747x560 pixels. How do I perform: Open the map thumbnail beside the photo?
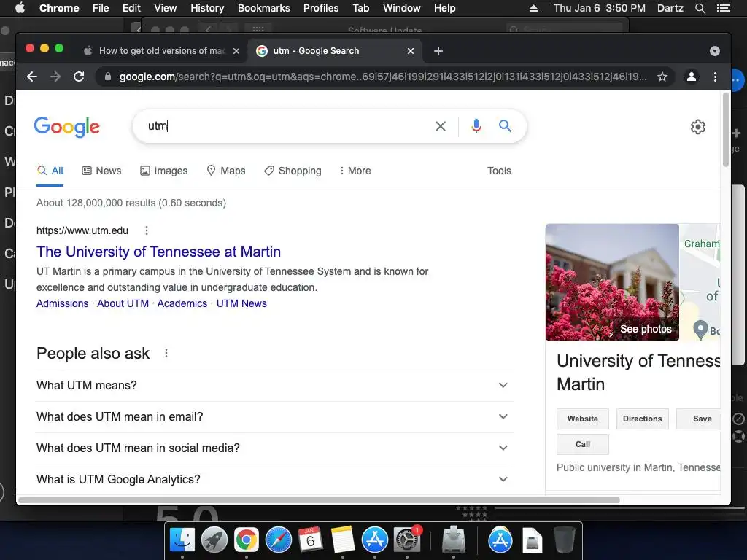[x=700, y=282]
